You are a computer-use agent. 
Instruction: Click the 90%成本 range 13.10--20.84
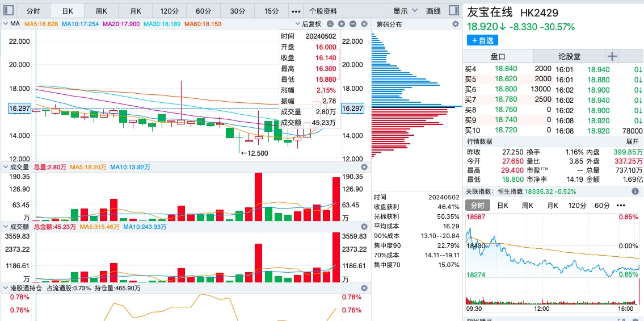pyautogui.click(x=440, y=236)
